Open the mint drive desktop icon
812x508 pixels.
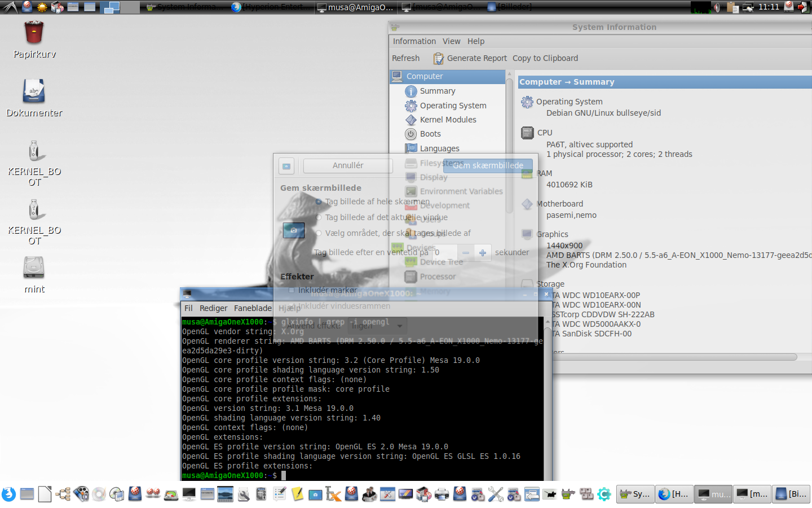pyautogui.click(x=34, y=268)
